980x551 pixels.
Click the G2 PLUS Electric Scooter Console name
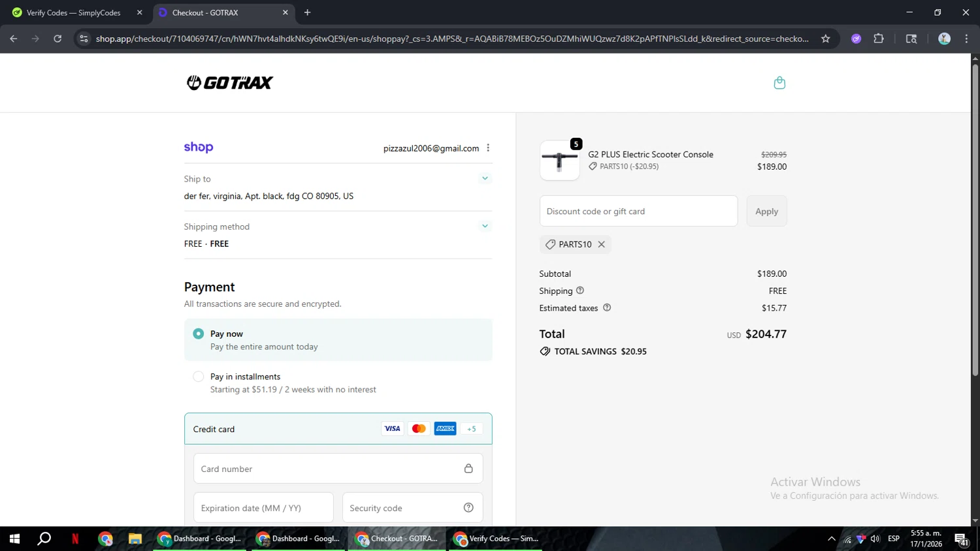pos(651,155)
